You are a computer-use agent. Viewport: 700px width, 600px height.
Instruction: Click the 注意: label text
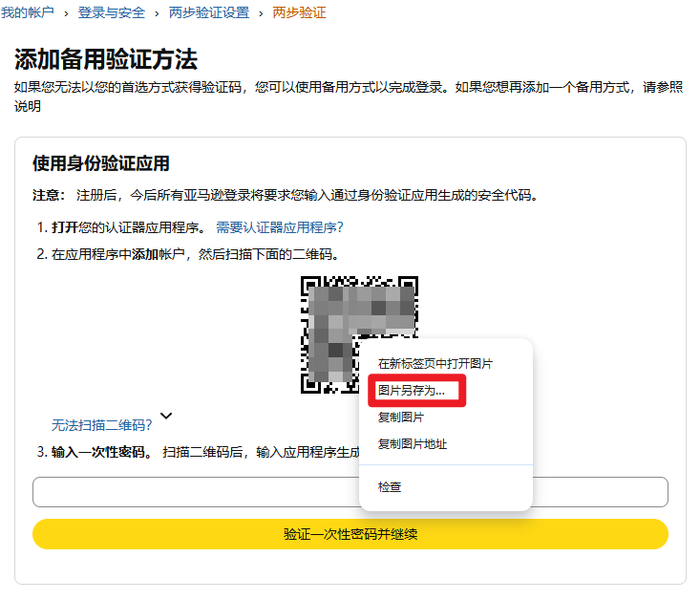(49, 195)
